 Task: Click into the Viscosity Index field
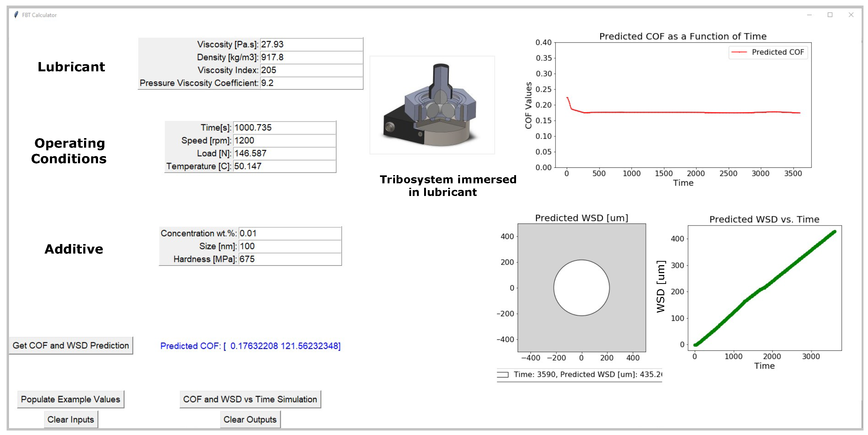[x=311, y=70]
